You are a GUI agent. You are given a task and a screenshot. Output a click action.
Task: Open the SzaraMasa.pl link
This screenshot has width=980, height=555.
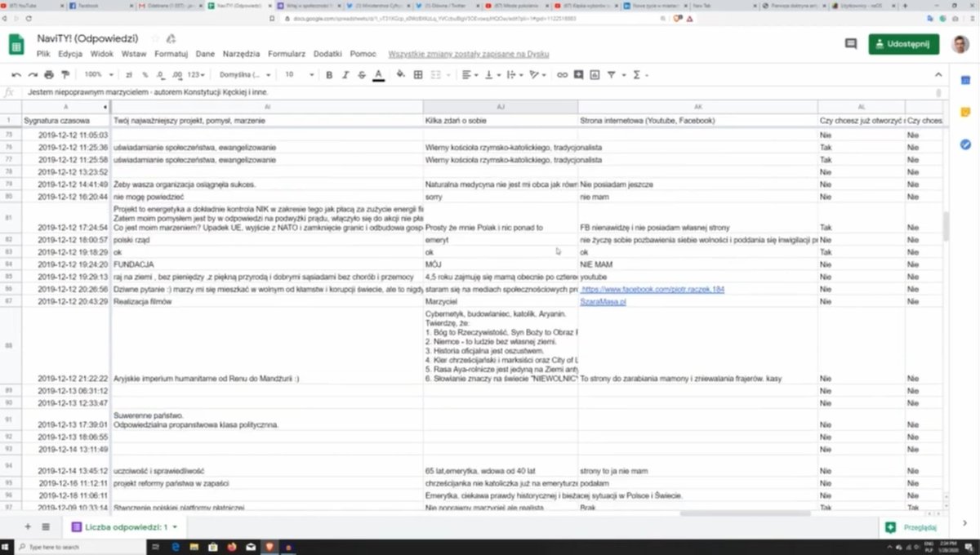(604, 302)
